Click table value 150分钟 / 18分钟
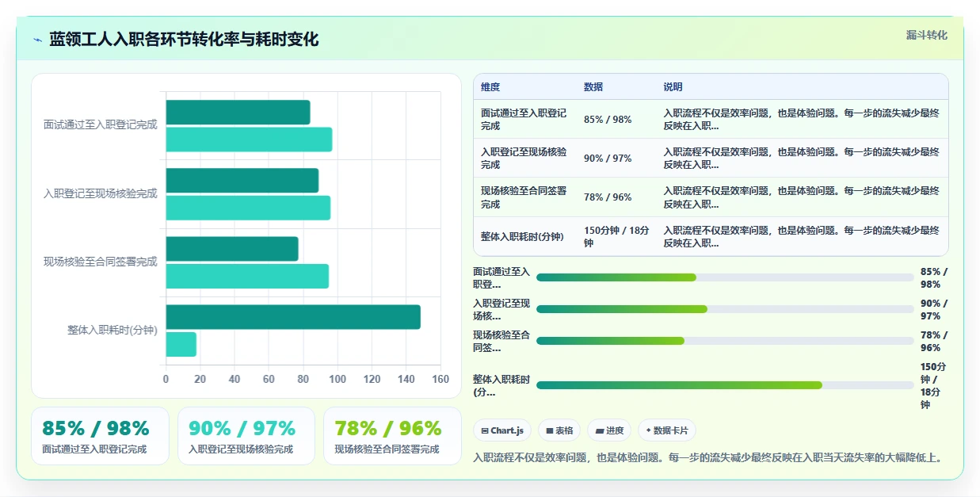Image resolution: width=980 pixels, height=497 pixels. click(x=617, y=237)
